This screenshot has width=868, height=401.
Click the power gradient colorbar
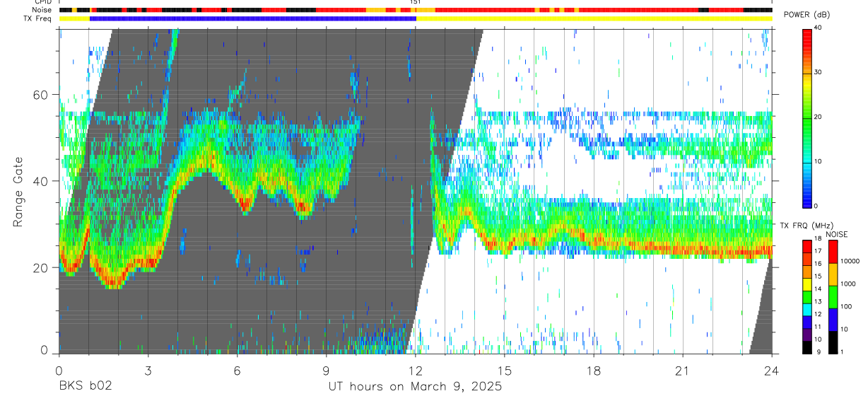(807, 117)
